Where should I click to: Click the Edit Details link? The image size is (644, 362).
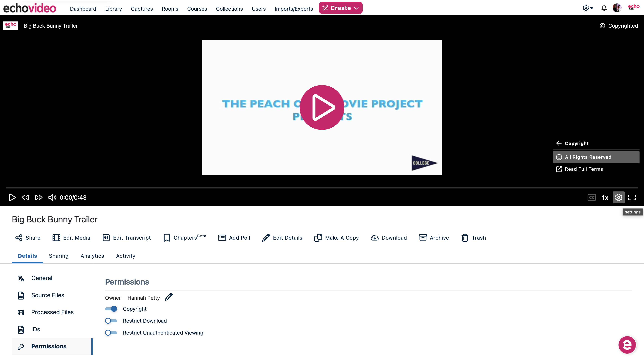tap(282, 238)
